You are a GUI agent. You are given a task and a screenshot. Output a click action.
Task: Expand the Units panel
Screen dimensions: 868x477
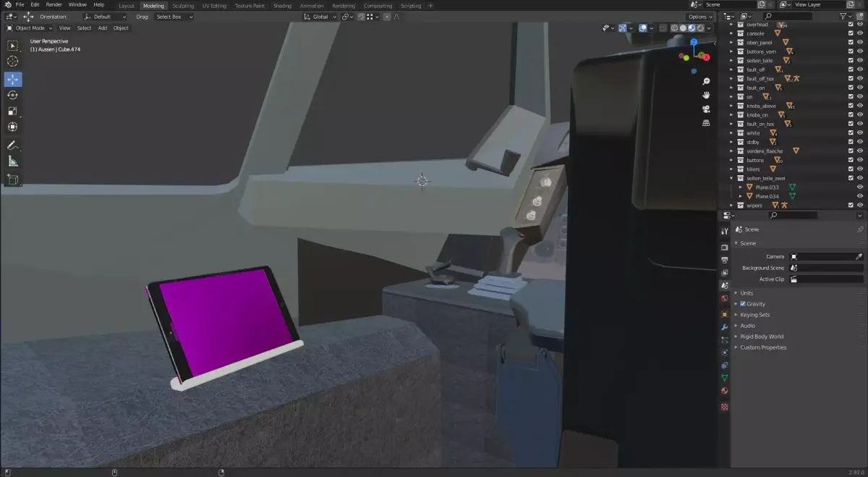(746, 293)
